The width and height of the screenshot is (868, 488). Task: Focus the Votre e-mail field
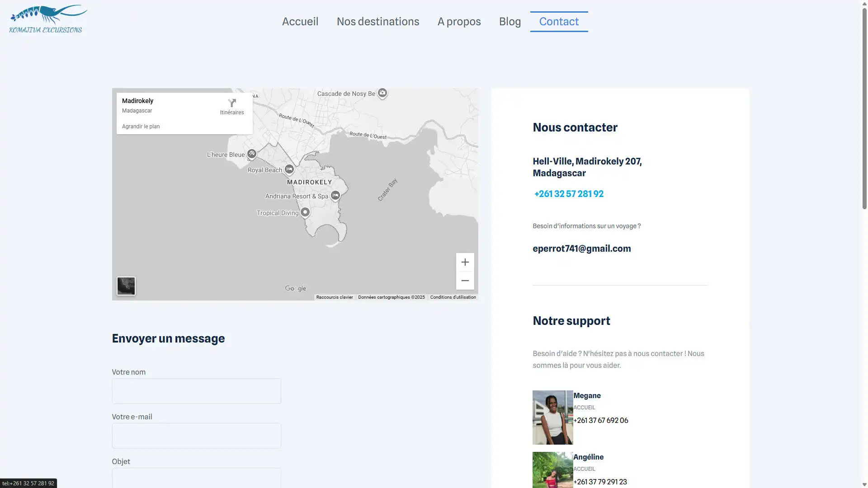point(196,436)
